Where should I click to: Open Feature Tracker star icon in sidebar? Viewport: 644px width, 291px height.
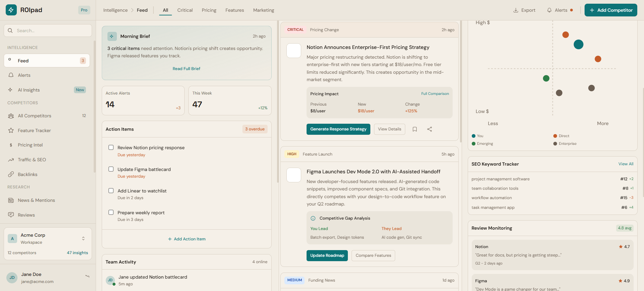[11, 130]
